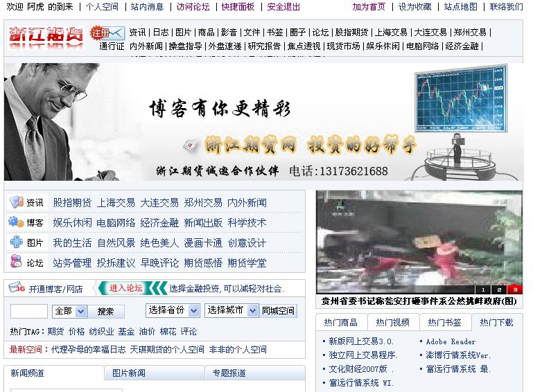The width and height of the screenshot is (533, 392).
Task: Click the 资讯 section icon
Action: (x=16, y=202)
